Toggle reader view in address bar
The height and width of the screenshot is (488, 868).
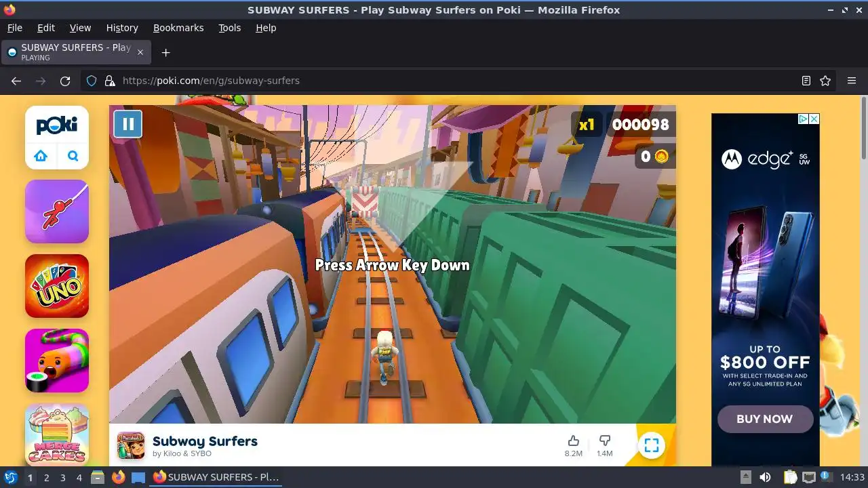(806, 81)
